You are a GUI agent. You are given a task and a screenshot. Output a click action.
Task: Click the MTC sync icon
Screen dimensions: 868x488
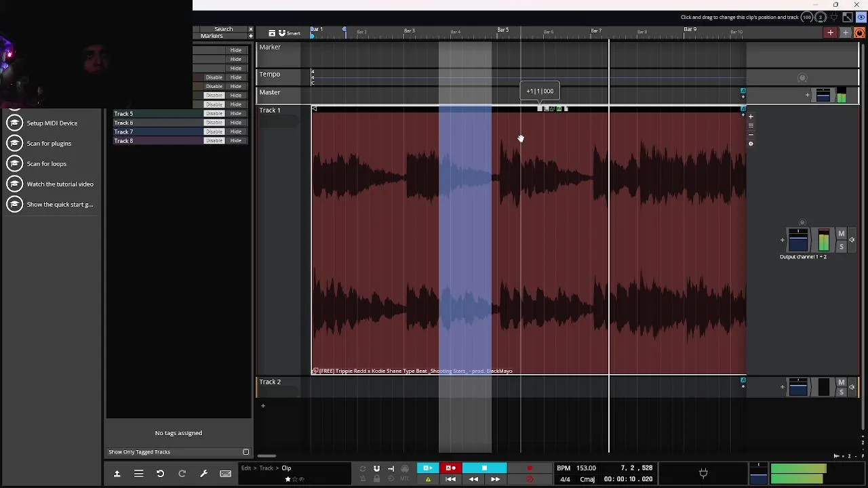(405, 479)
